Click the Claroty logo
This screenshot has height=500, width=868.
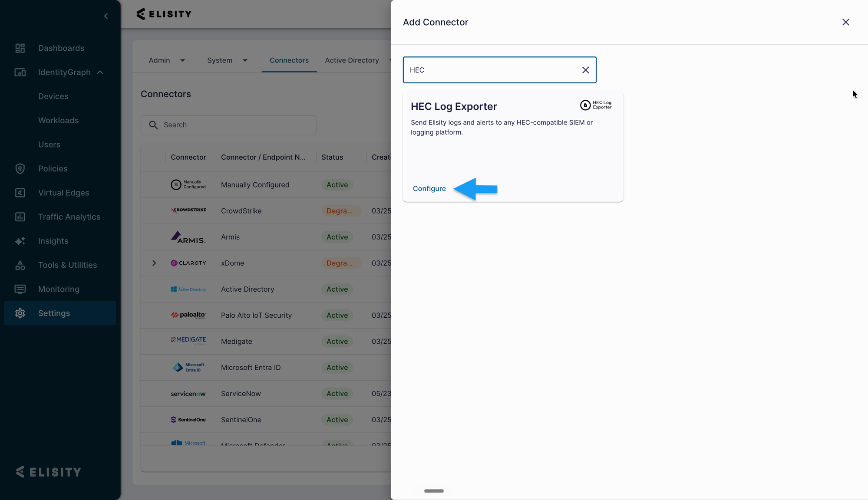(188, 263)
